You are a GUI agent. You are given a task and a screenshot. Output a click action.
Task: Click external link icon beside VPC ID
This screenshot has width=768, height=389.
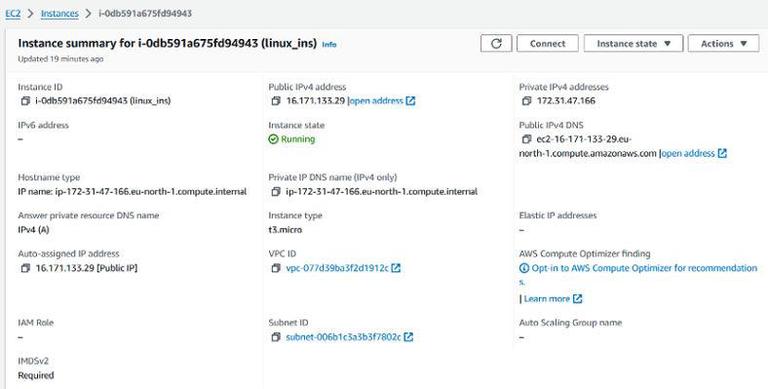[x=396, y=268]
